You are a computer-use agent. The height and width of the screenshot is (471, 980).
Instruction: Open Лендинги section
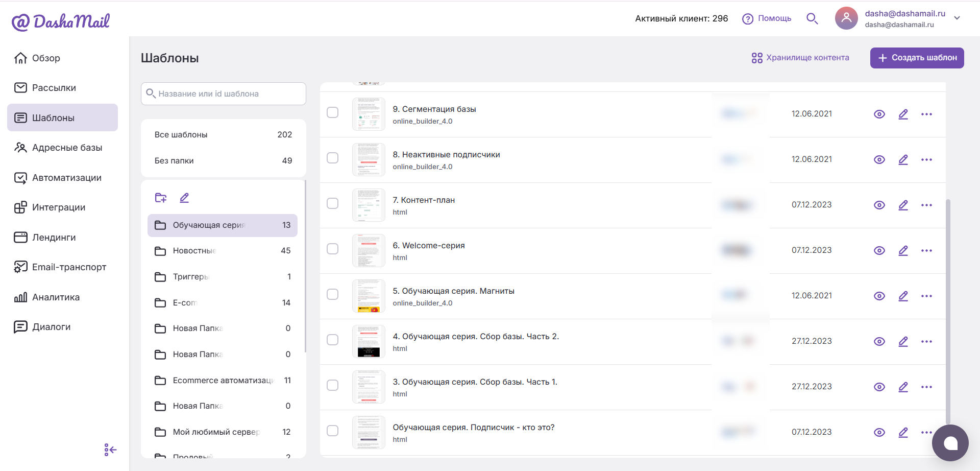62,238
